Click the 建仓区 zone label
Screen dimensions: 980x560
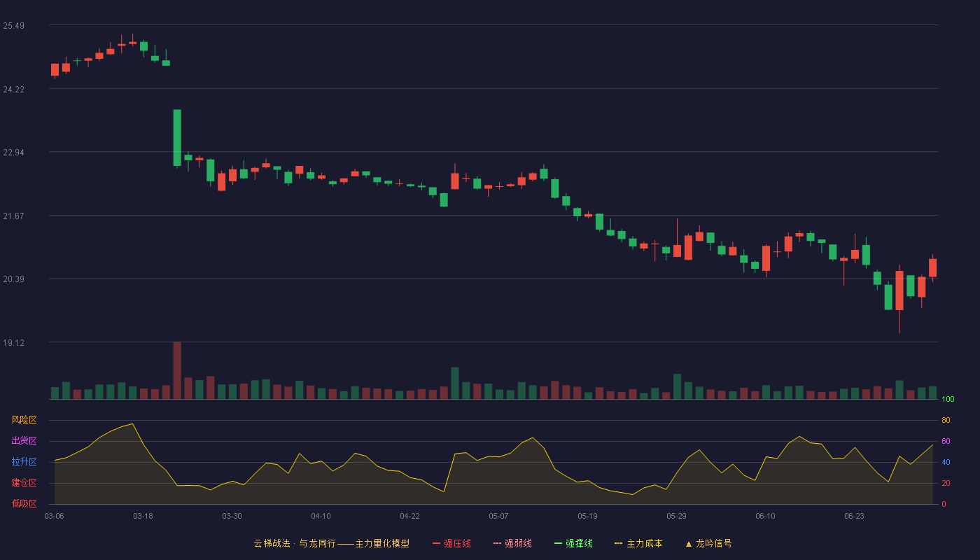24,483
